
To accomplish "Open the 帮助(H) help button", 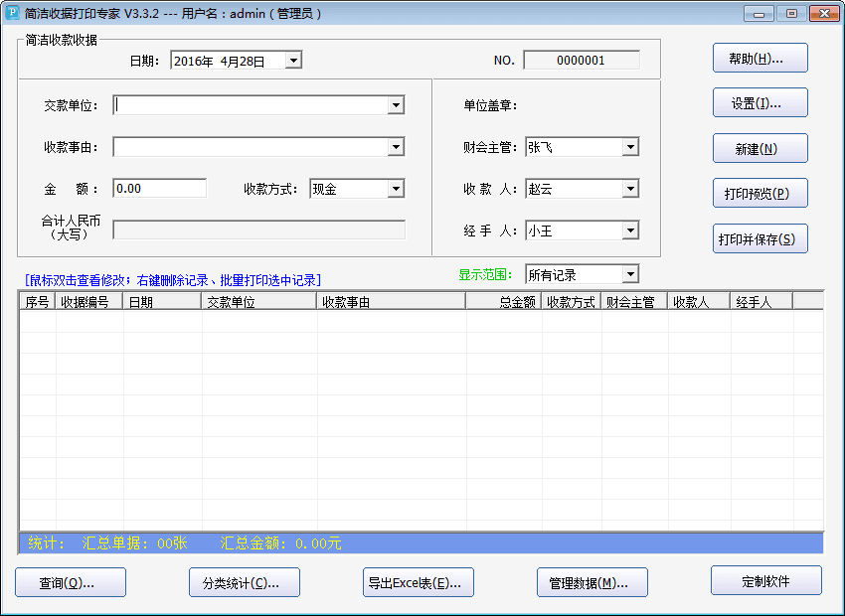I will (x=760, y=59).
